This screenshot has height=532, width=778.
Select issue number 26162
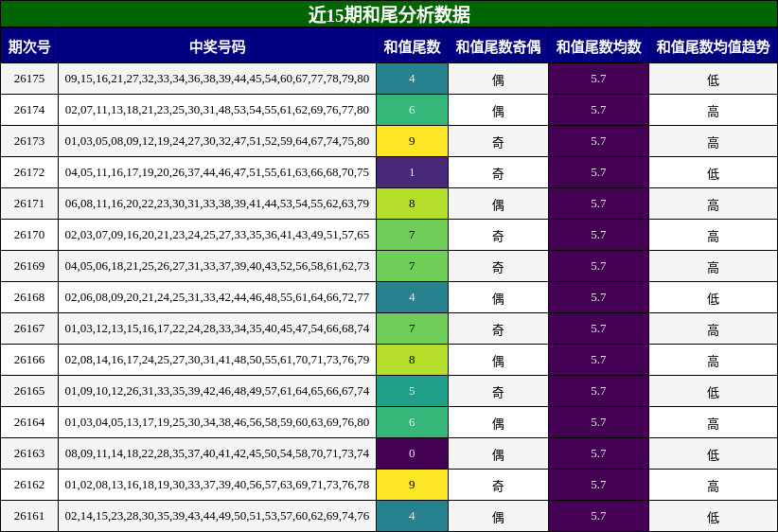[x=29, y=486]
